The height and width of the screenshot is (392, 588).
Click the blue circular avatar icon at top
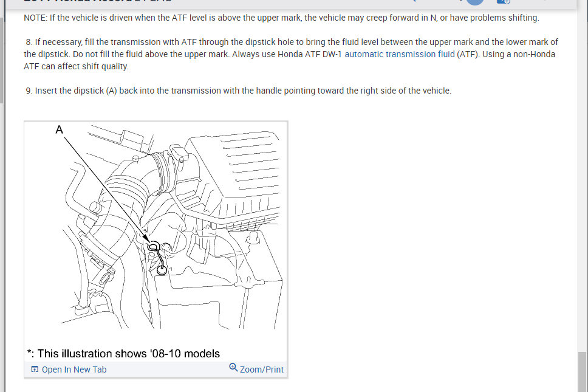point(475,1)
